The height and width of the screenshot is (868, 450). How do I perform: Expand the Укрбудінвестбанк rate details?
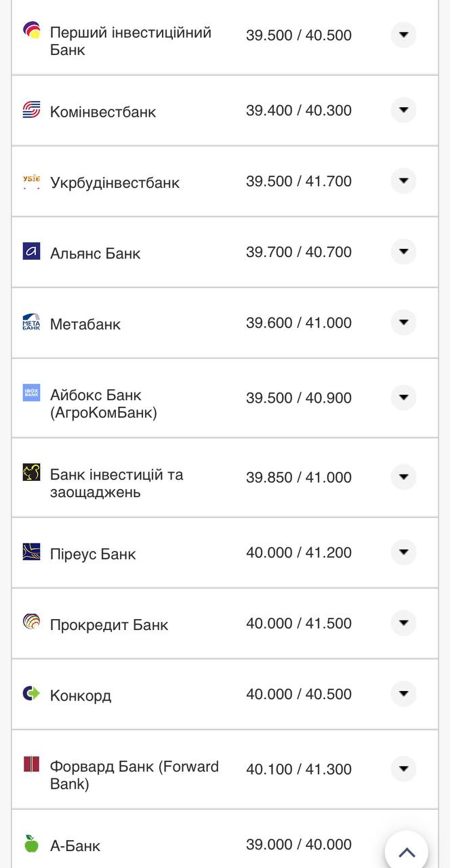[x=403, y=181]
